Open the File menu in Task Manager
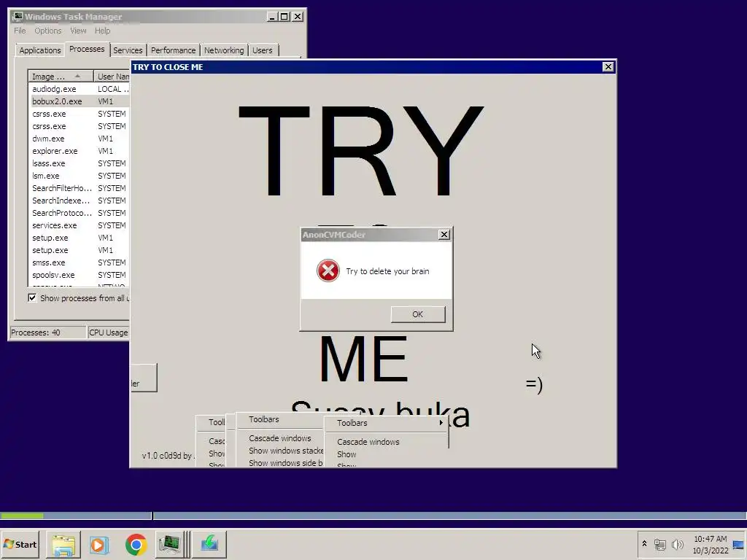Screen dimensions: 747x560 20,31
